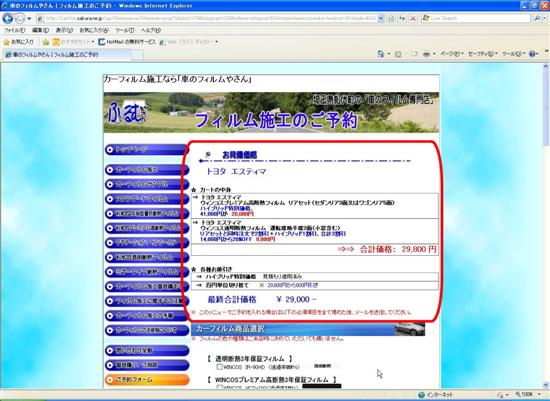Click the add to favorites bar icon

point(45,42)
